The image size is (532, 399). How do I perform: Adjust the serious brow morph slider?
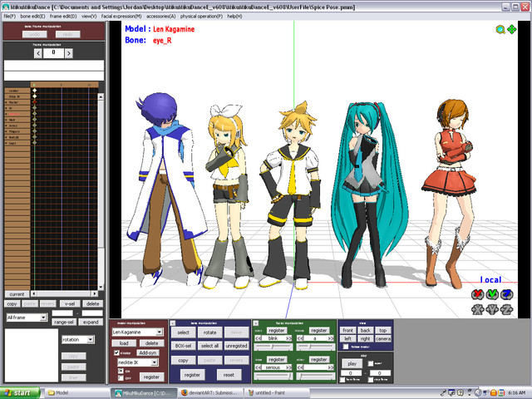click(273, 376)
